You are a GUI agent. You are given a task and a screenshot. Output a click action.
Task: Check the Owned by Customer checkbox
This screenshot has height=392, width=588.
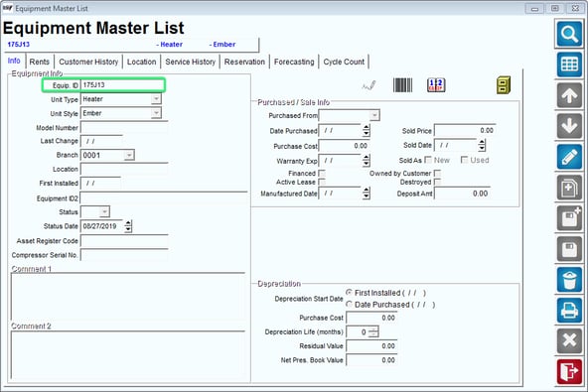[437, 174]
